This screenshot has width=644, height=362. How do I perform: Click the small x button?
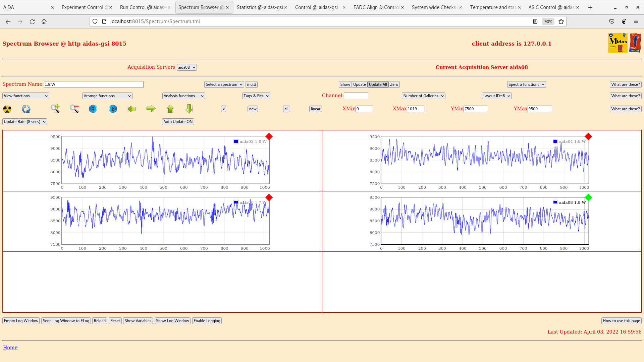(224, 109)
